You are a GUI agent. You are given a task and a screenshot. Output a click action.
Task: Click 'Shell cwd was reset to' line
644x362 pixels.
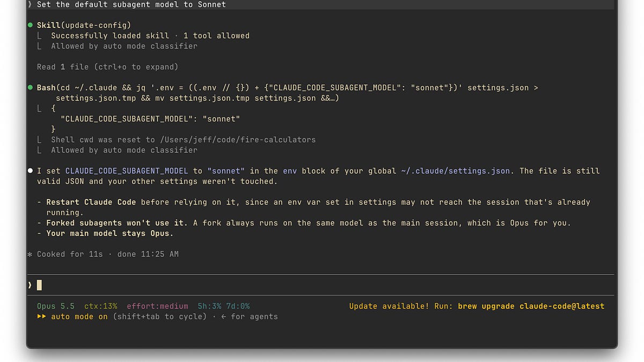coord(184,139)
